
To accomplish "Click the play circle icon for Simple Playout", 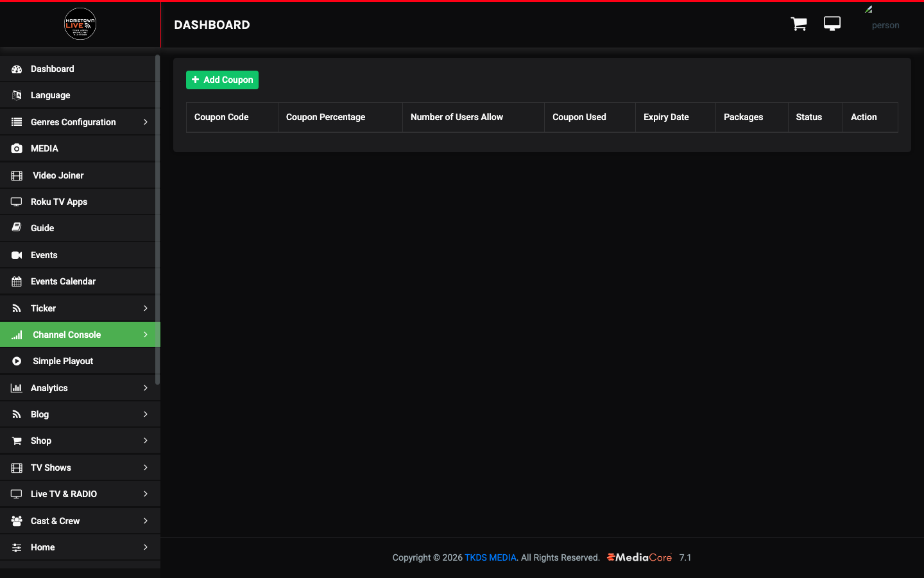I will tap(17, 361).
